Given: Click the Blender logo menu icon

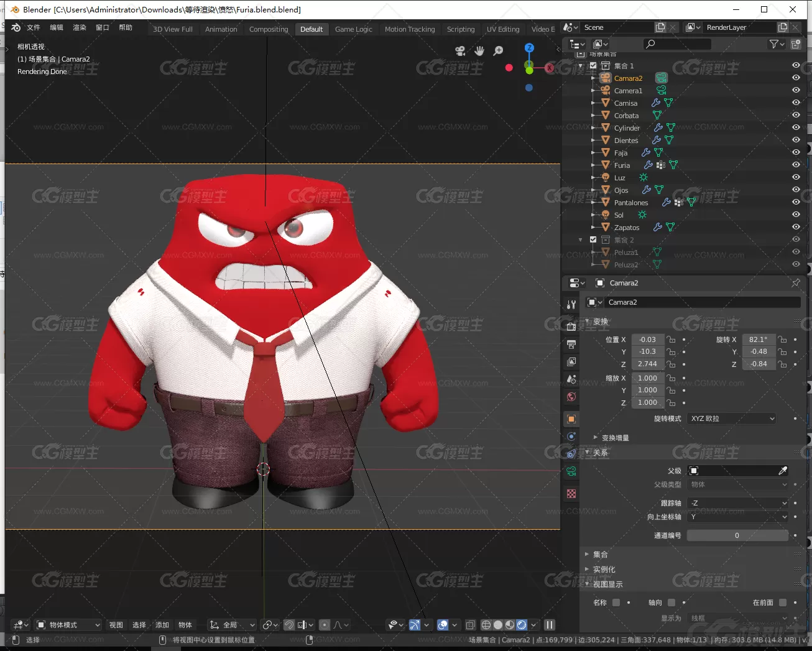Looking at the screenshot, I should tap(16, 27).
